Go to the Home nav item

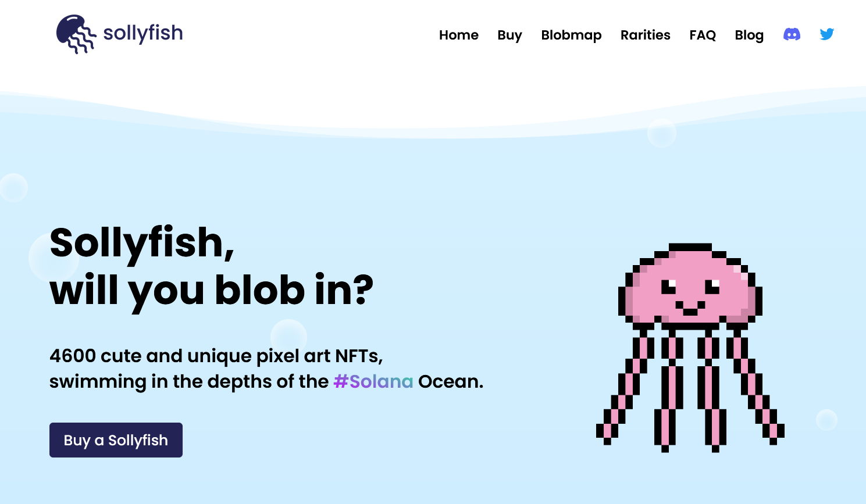click(x=458, y=35)
